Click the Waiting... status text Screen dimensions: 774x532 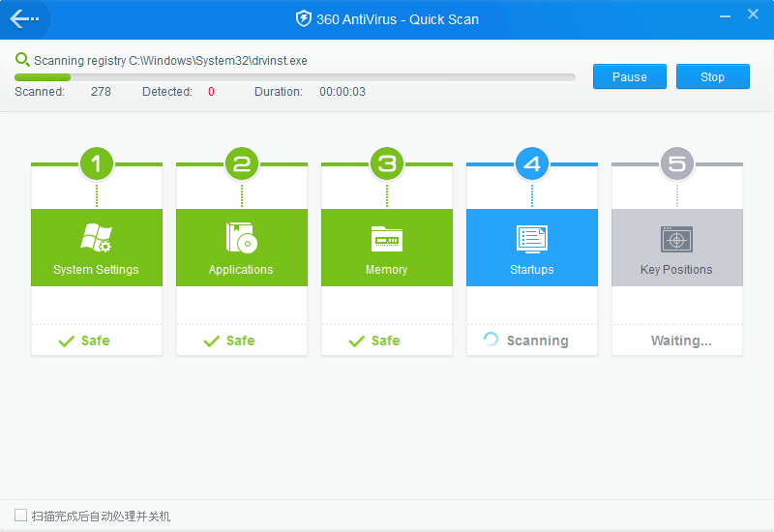click(681, 340)
